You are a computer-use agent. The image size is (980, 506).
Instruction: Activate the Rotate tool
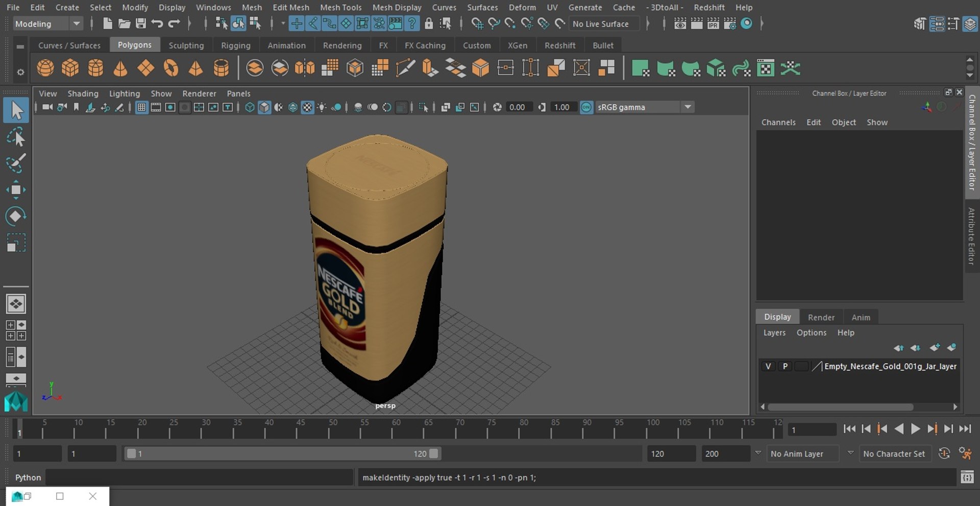16,216
